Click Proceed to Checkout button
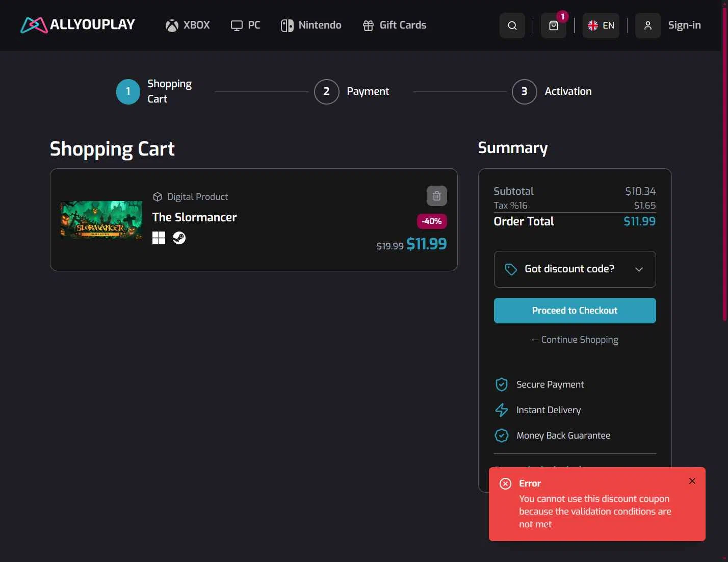728x562 pixels. (x=575, y=311)
